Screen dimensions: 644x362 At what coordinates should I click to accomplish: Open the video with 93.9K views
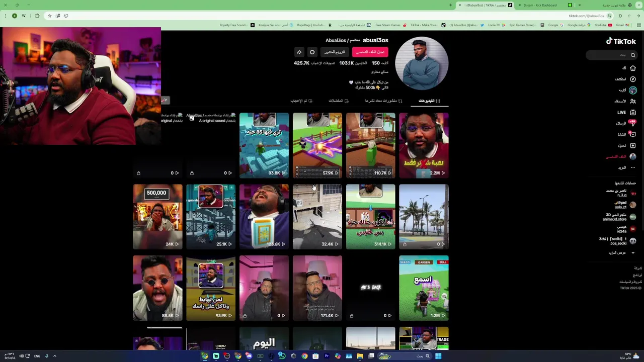[x=210, y=288]
